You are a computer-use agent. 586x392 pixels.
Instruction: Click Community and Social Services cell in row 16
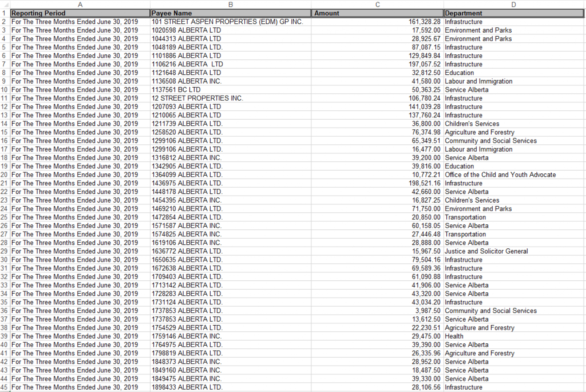coord(513,141)
